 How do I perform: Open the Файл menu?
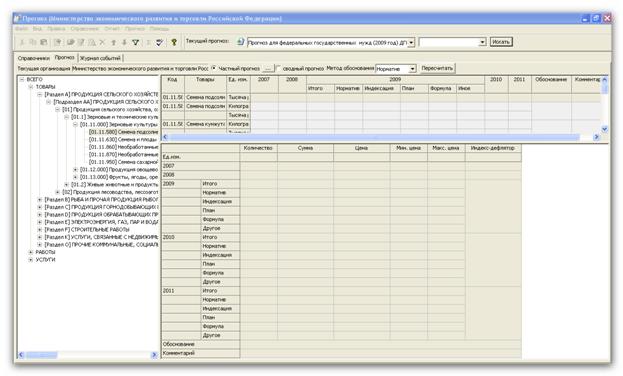pos(21,29)
